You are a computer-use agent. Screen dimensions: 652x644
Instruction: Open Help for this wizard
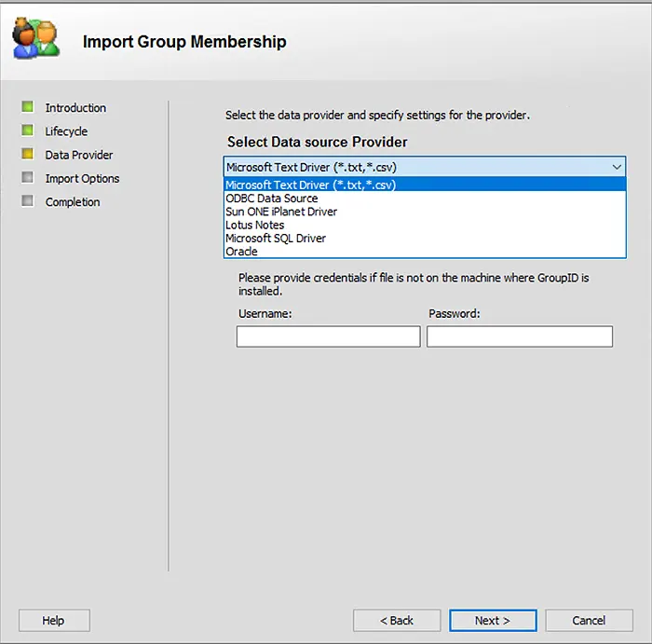coord(54,621)
